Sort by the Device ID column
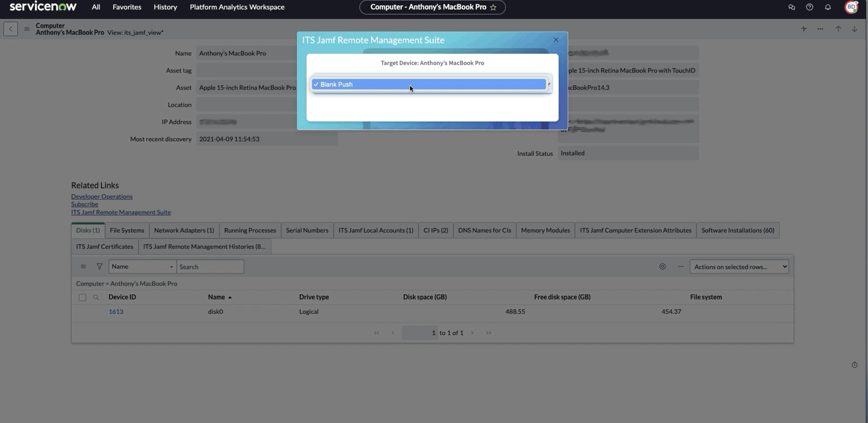 point(122,297)
